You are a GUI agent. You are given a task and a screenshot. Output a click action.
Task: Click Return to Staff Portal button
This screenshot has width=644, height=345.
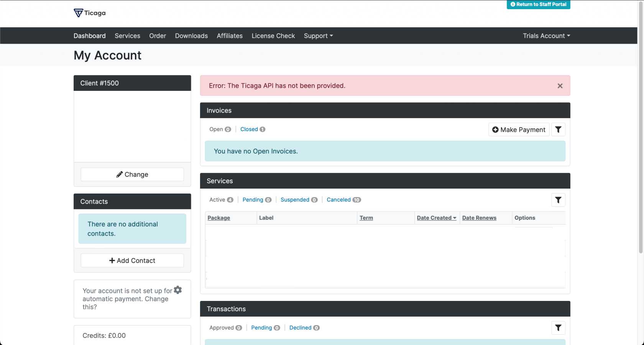(538, 5)
